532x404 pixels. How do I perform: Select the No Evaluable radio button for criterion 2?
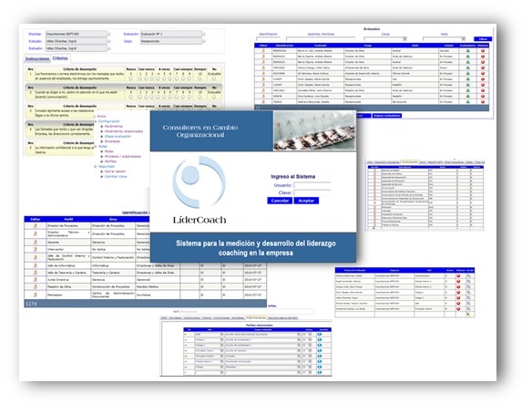[214, 97]
